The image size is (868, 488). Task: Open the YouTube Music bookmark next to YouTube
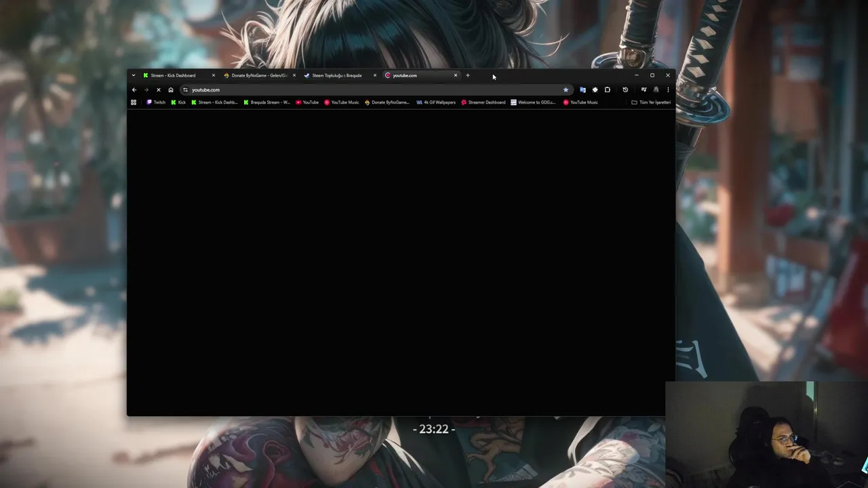(x=342, y=102)
